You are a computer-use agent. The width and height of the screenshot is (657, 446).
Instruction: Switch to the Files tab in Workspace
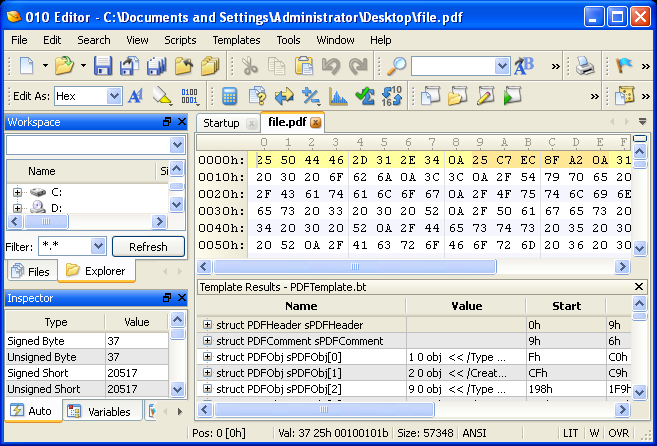click(31, 272)
